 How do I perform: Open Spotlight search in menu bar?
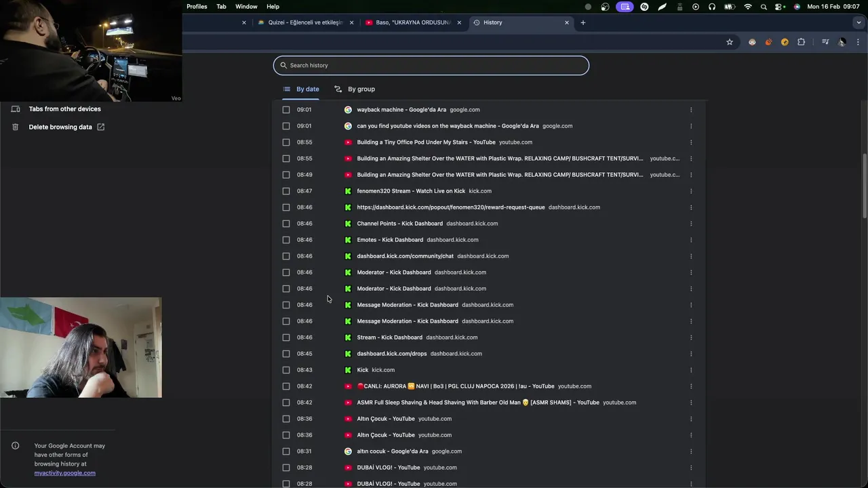point(764,6)
